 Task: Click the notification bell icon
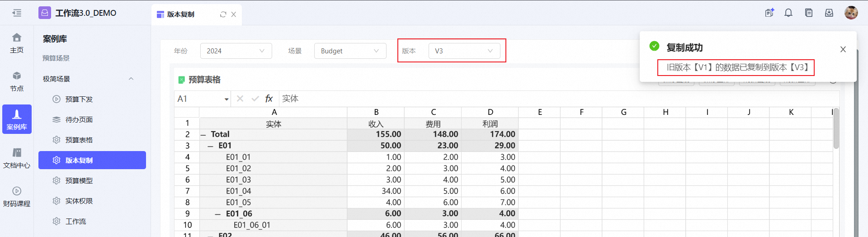click(x=788, y=13)
